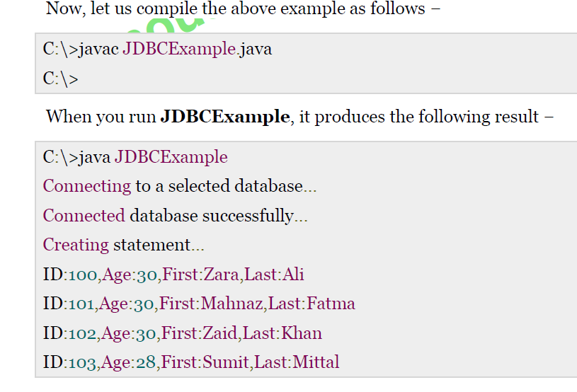Click the ID:102 Zaid Khan record
The height and width of the screenshot is (392, 577).
182,333
